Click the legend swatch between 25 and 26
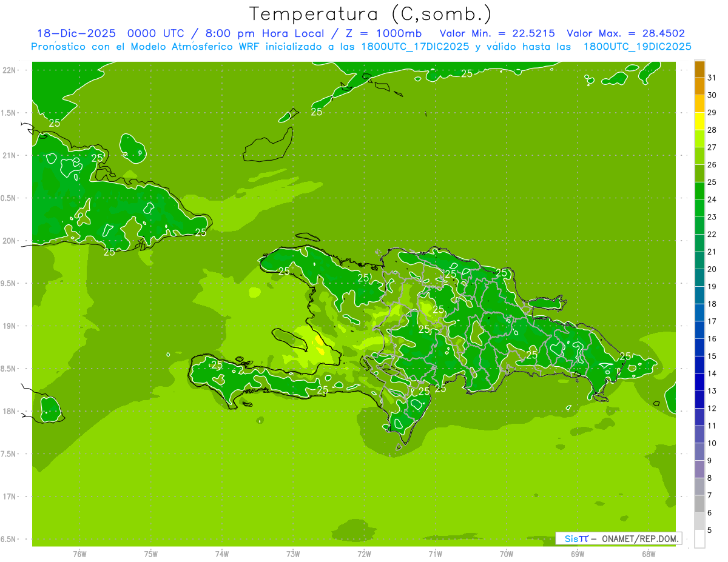Viewport: 728px width, 562px height. [699, 173]
